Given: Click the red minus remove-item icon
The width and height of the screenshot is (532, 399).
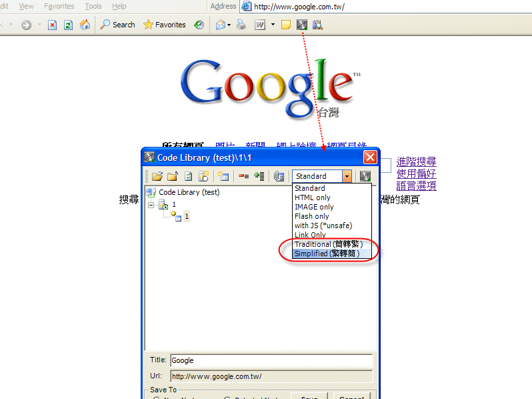Looking at the screenshot, I should pyautogui.click(x=243, y=176).
